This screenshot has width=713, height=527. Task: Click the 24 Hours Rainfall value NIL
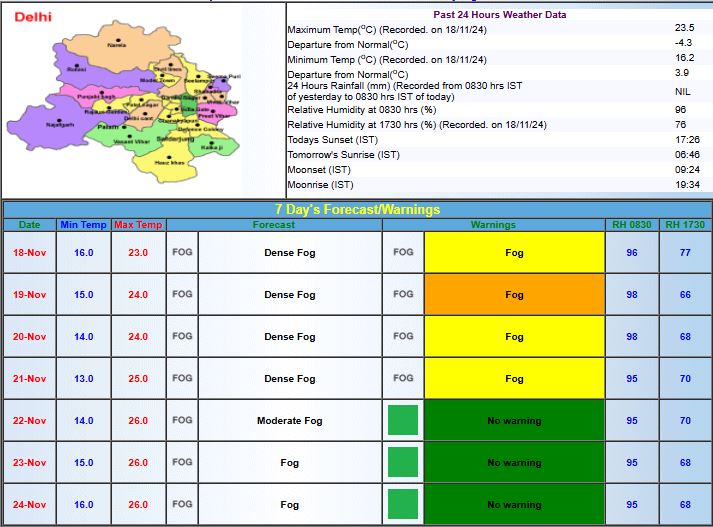pyautogui.click(x=683, y=92)
